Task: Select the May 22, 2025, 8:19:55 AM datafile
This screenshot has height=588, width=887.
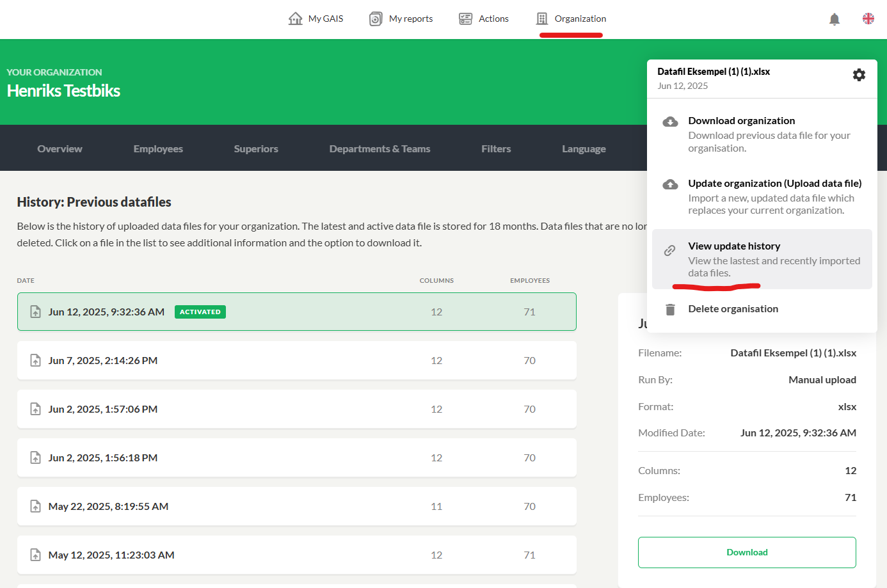Action: pos(297,506)
